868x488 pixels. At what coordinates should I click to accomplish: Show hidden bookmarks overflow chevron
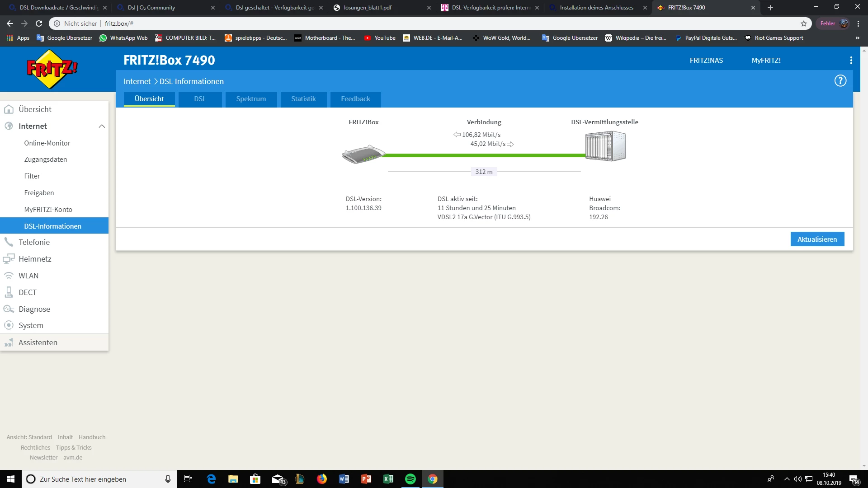[x=857, y=38]
